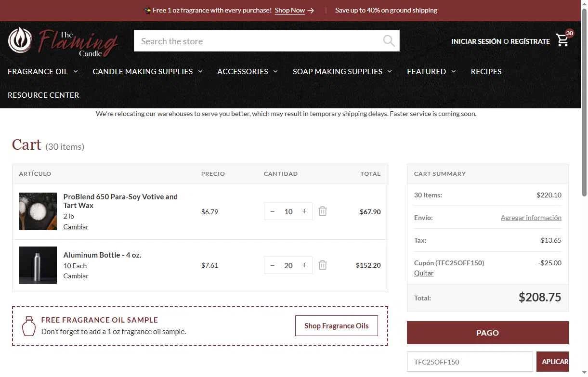
Task: Increase ProBlend 650 wax quantity
Action: [304, 211]
